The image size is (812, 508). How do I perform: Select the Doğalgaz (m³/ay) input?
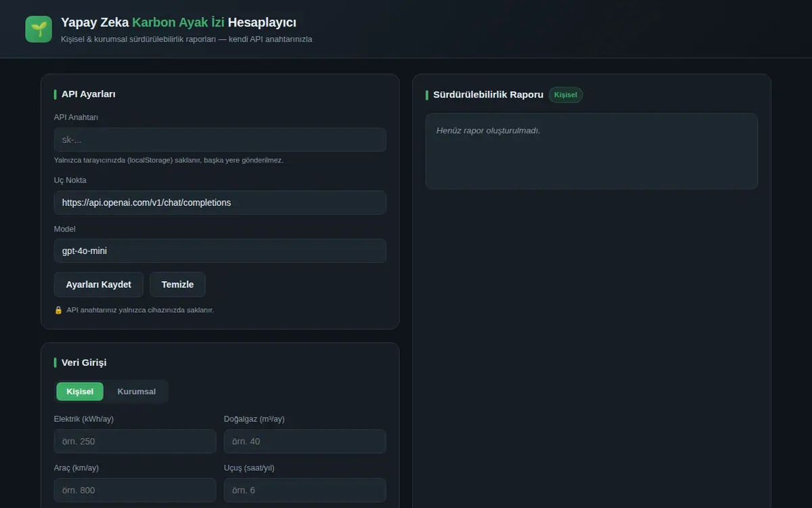click(x=305, y=442)
